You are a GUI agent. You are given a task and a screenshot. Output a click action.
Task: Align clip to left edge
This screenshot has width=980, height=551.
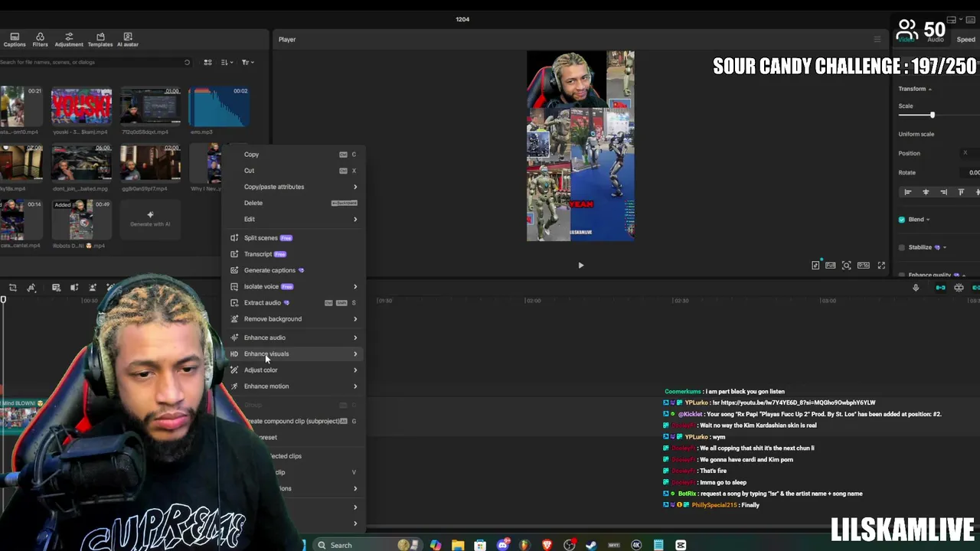(908, 192)
